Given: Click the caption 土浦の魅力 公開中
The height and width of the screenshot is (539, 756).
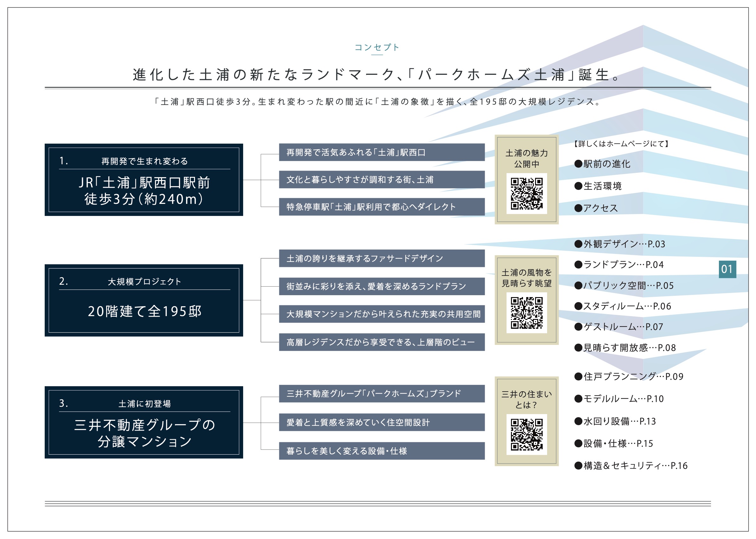Looking at the screenshot, I should [527, 158].
